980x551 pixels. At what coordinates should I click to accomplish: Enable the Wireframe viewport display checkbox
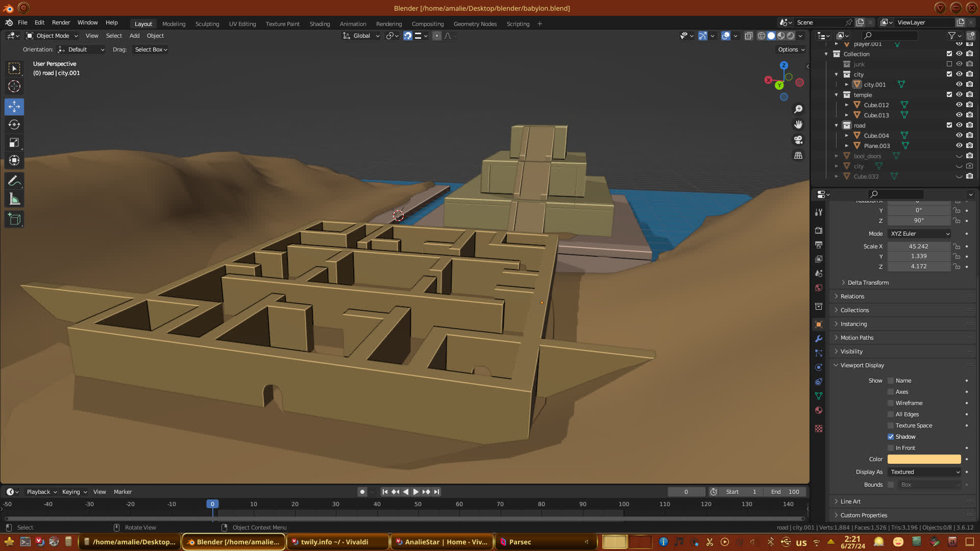pos(891,403)
